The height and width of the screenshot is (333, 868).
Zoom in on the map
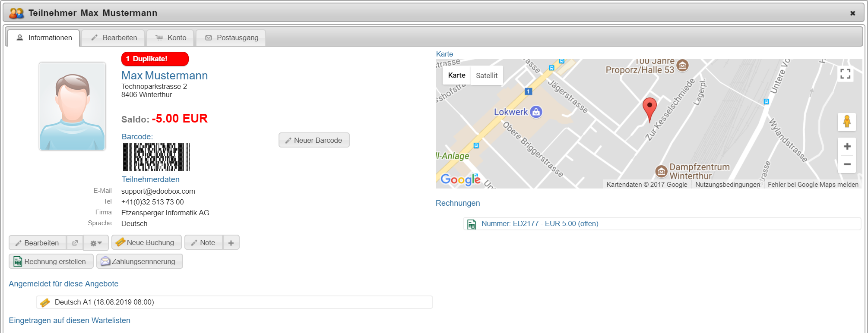tap(847, 147)
